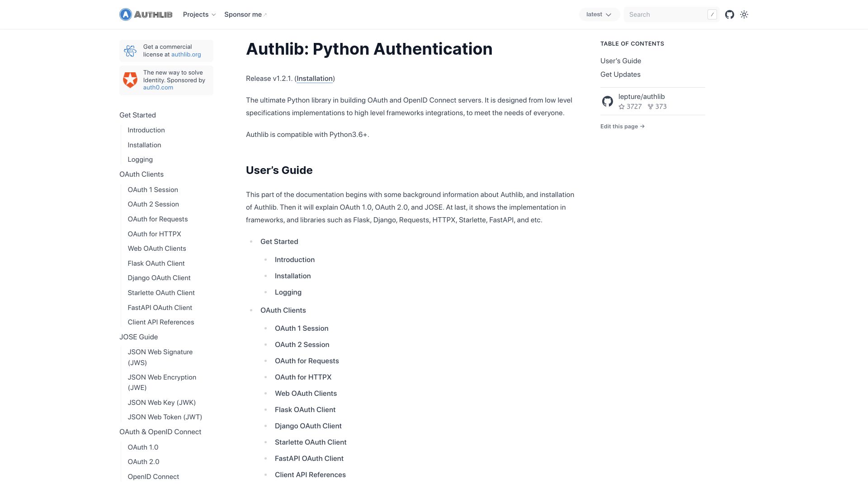
Task: Select OpenID Connect in the sidebar
Action: [x=153, y=477]
